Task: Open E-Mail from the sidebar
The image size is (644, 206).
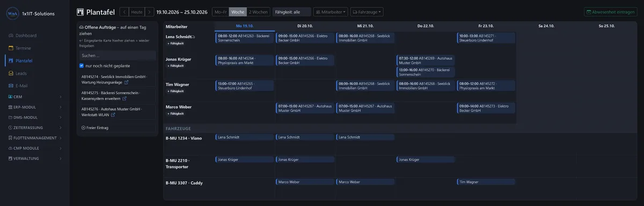Action: tap(35, 86)
